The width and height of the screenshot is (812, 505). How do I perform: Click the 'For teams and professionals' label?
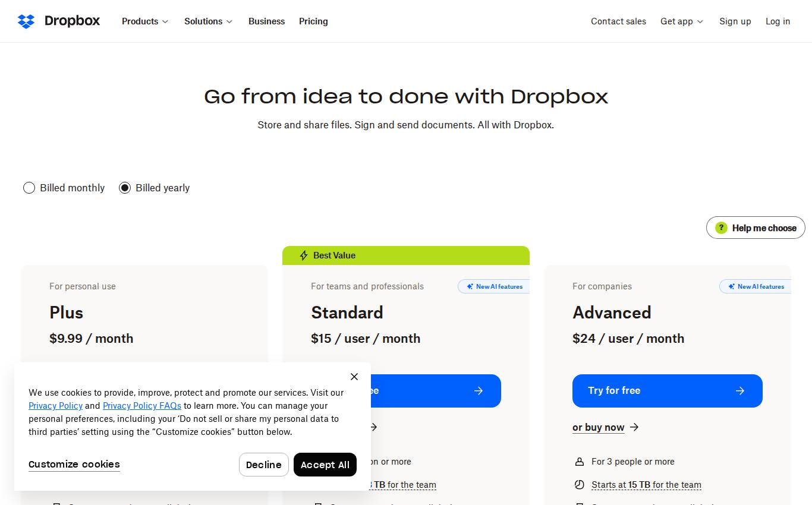point(367,286)
